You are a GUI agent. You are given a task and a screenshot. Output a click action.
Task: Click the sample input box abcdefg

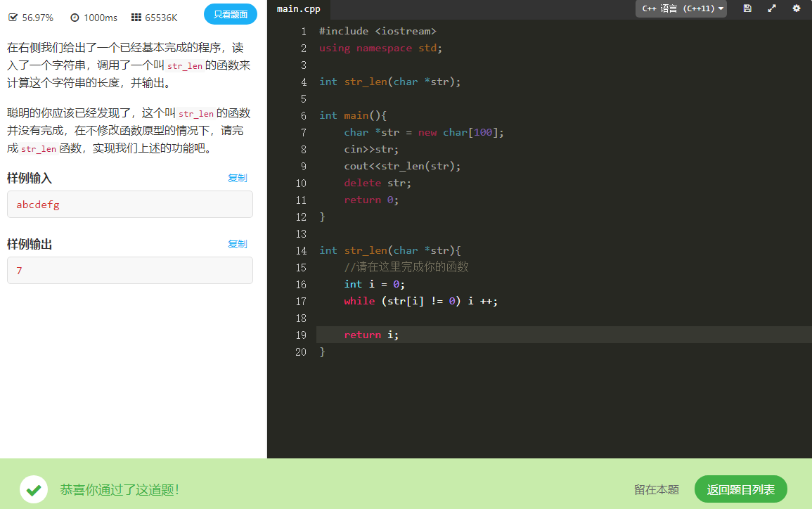[130, 205]
